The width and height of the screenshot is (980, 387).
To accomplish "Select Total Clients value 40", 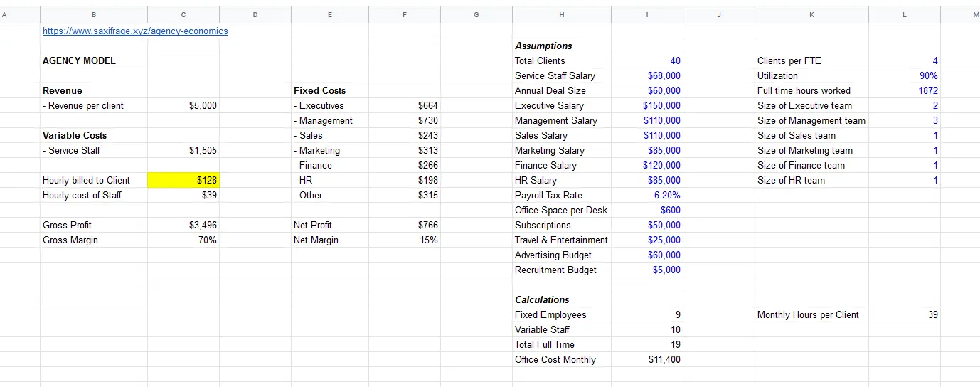I will [647, 61].
